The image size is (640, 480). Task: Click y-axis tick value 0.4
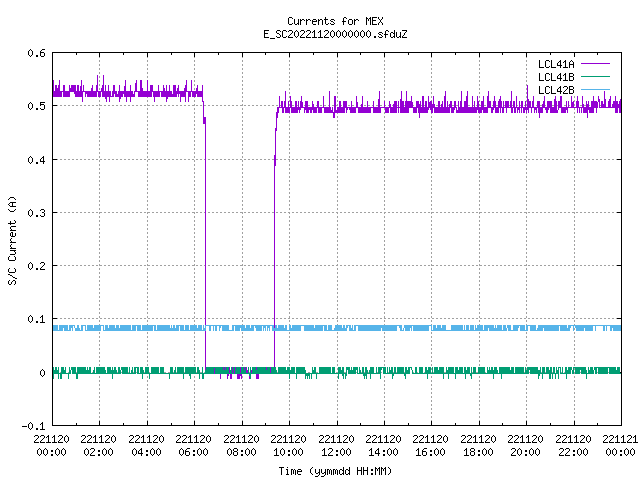coord(36,160)
